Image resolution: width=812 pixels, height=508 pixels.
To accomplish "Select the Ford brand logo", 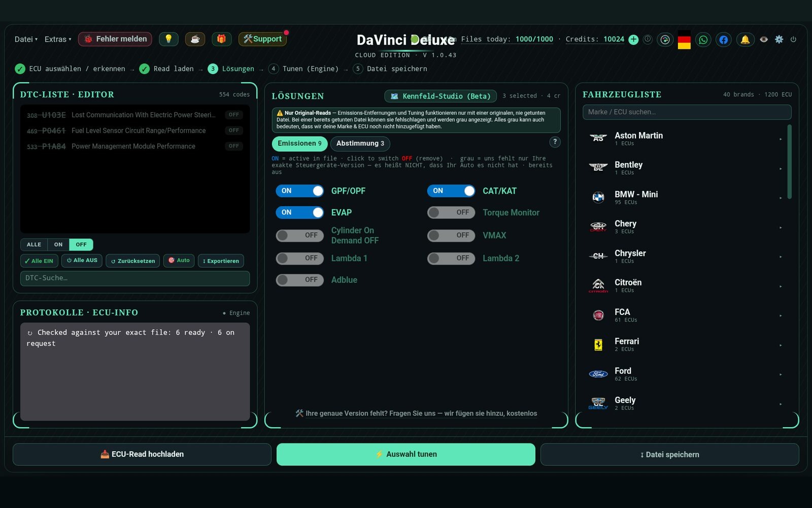I will pos(598,374).
